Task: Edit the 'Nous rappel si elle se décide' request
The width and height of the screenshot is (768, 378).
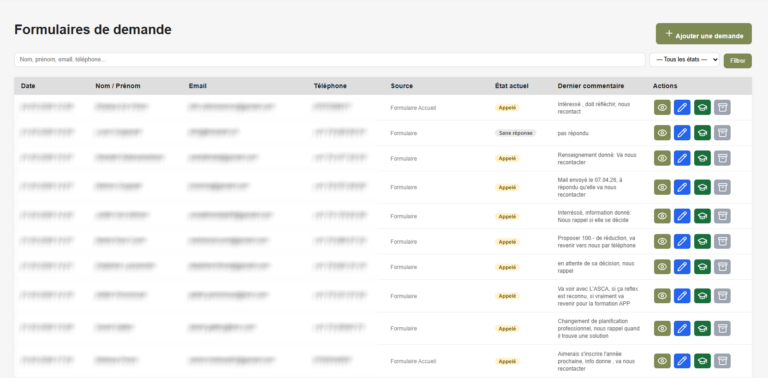Action: click(682, 216)
